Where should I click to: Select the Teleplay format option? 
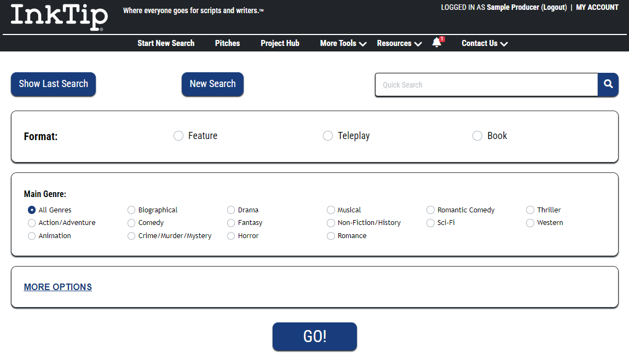(328, 136)
